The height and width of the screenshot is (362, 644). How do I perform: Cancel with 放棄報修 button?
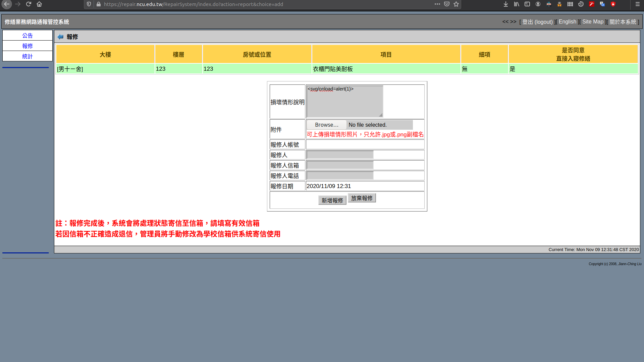click(x=362, y=198)
